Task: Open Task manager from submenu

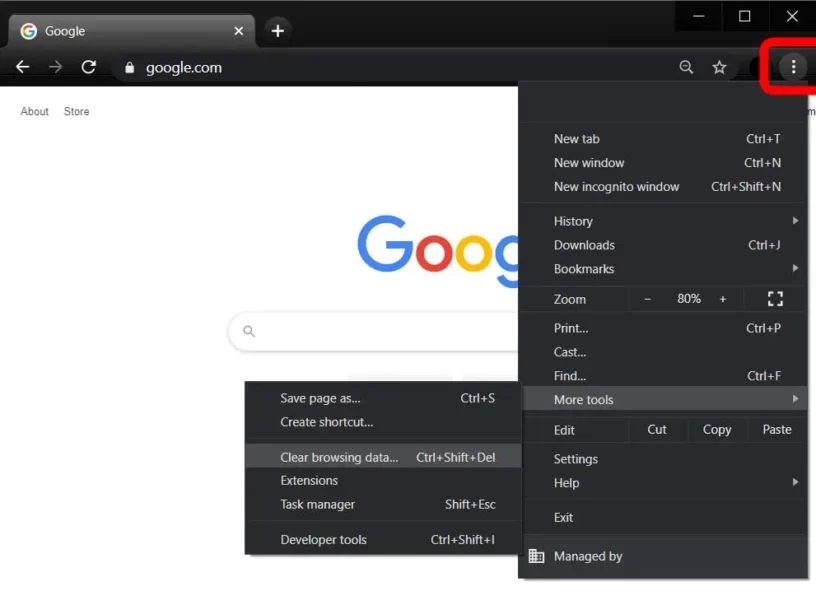Action: tap(383, 505)
